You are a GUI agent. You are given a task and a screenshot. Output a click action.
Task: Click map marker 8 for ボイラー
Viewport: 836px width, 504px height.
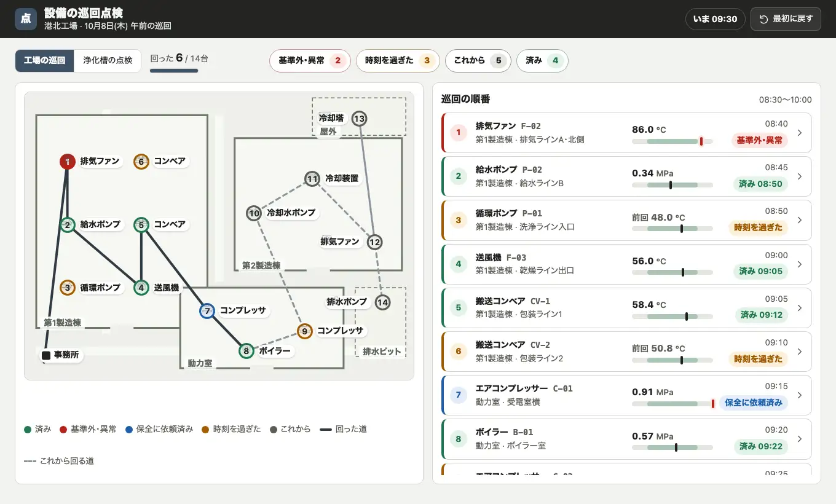click(x=246, y=351)
